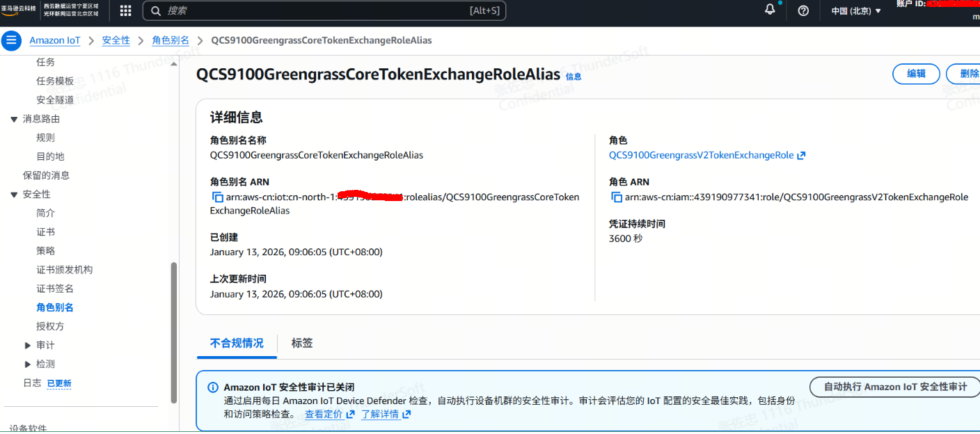Open 授权方 in the sidebar
Screen dimensions: 980x434
(x=50, y=325)
